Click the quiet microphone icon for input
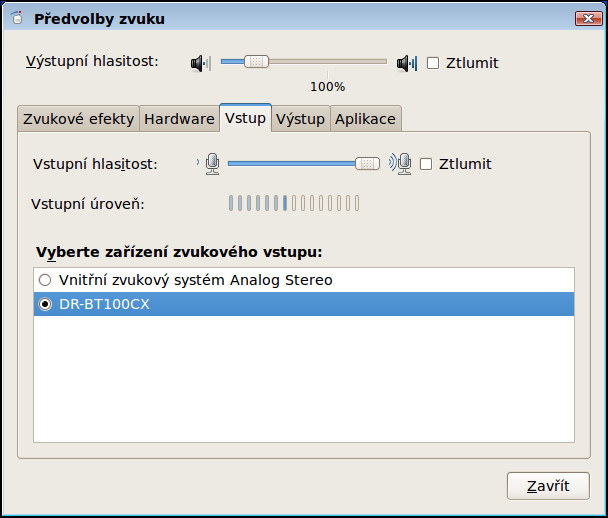 coord(211,164)
